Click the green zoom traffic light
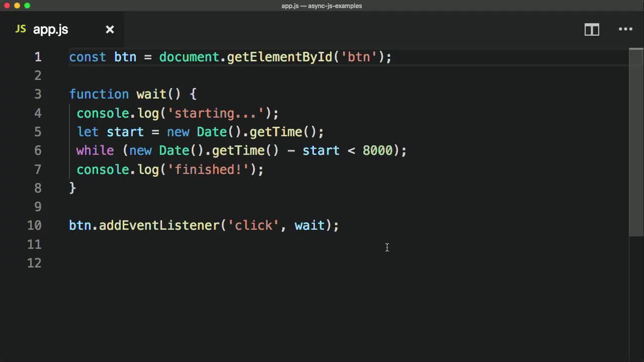 tap(27, 6)
